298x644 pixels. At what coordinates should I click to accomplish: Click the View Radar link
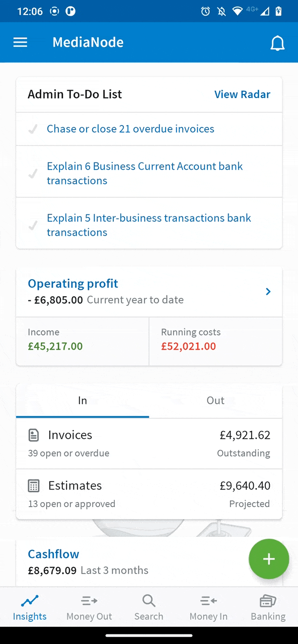coord(242,94)
